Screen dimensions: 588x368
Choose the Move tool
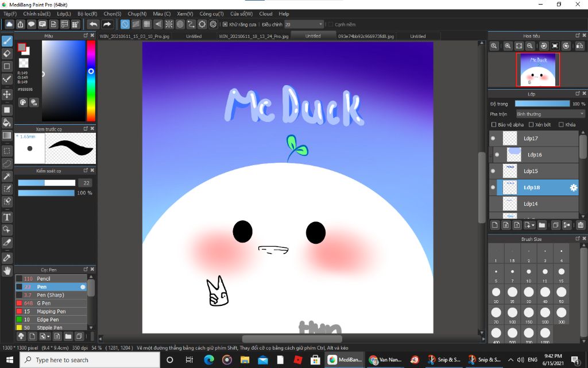7,94
